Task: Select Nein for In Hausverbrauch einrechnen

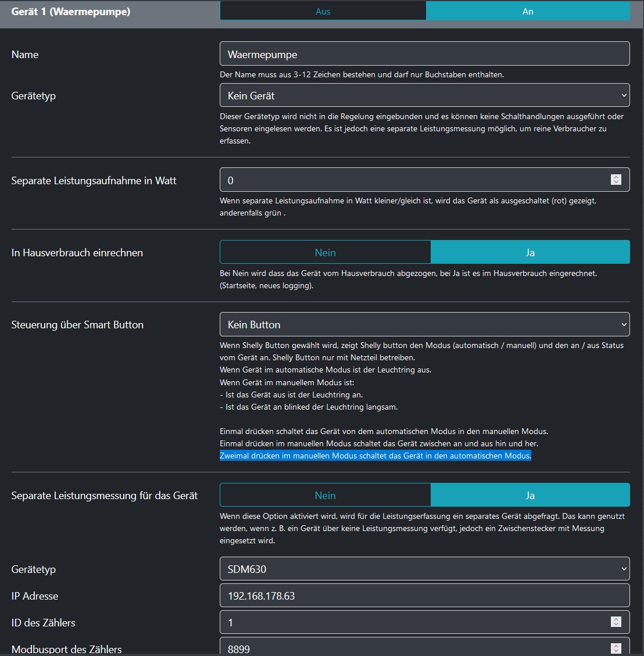Action: [325, 252]
